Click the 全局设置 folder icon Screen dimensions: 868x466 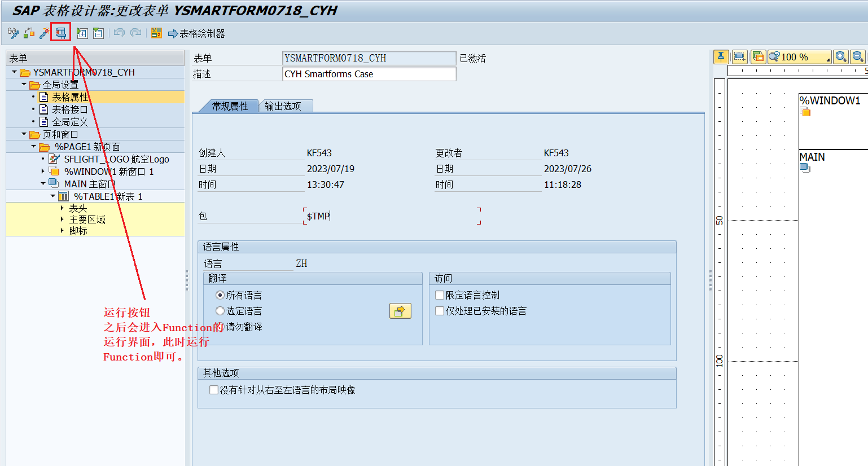pyautogui.click(x=35, y=85)
